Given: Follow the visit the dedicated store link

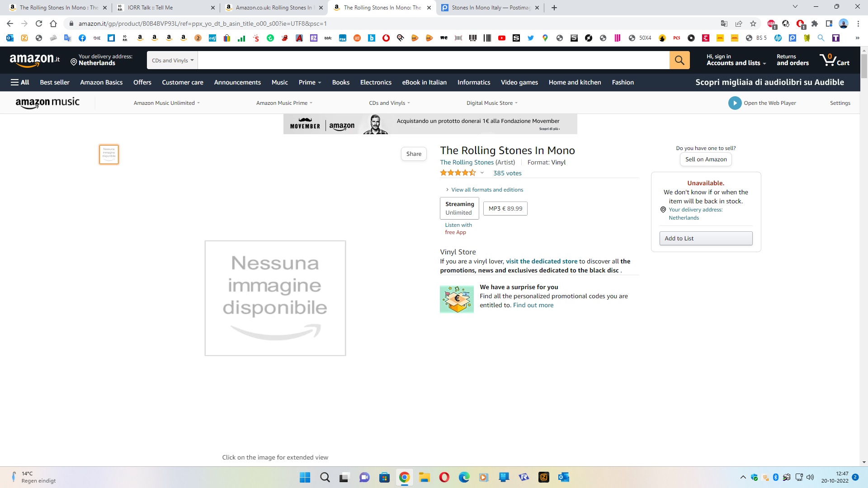Looking at the screenshot, I should pyautogui.click(x=542, y=261).
